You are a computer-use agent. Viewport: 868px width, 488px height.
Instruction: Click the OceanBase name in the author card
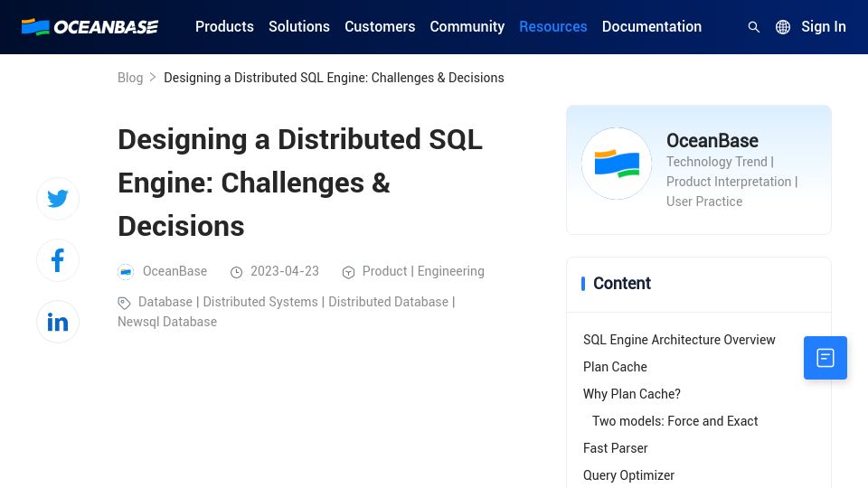[712, 141]
